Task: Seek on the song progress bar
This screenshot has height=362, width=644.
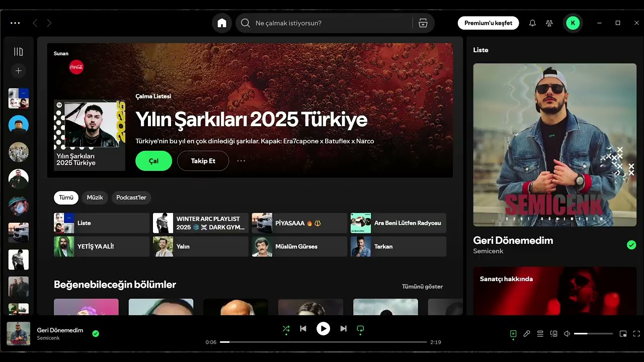Action: click(x=324, y=342)
